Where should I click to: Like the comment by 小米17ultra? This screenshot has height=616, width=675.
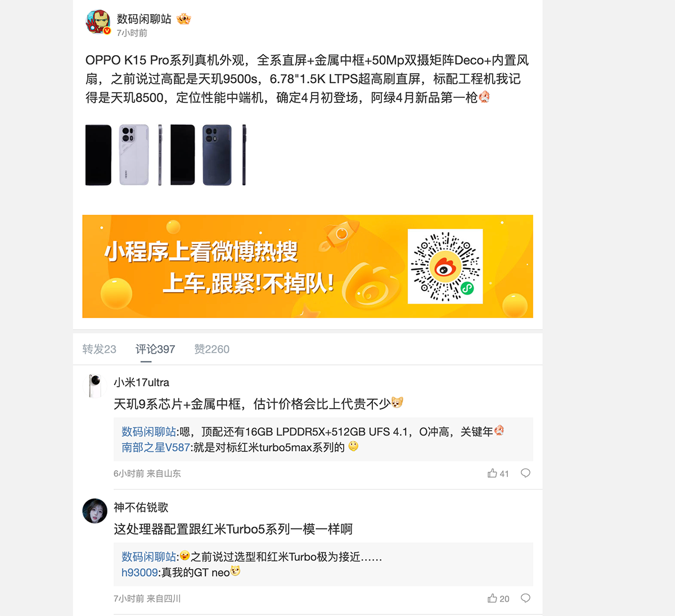pos(498,473)
